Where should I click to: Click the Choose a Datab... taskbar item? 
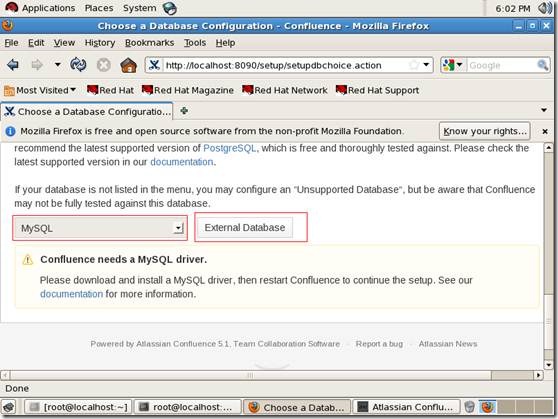click(296, 407)
